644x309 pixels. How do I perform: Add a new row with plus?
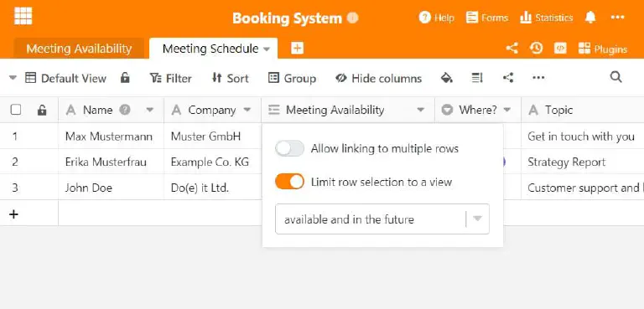point(14,214)
